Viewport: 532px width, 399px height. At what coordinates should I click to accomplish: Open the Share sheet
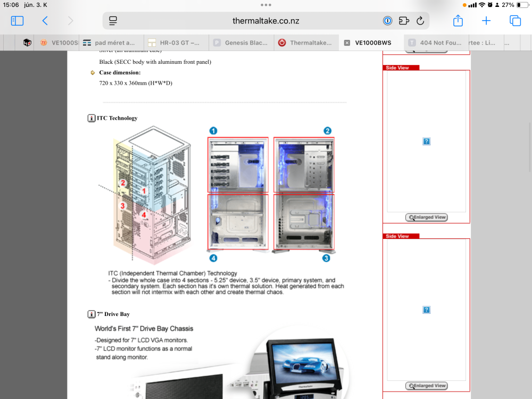pos(458,21)
